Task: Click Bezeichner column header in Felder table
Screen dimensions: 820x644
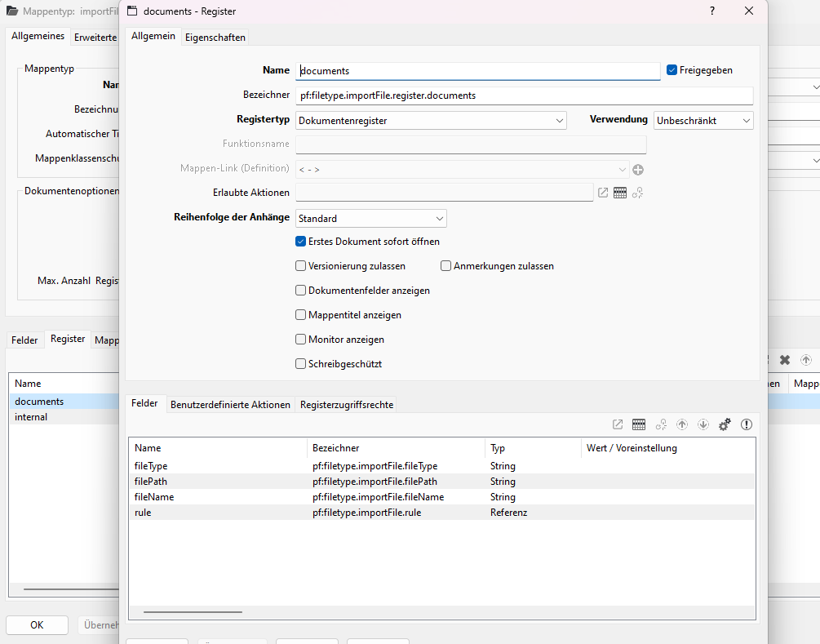Action: [396, 448]
